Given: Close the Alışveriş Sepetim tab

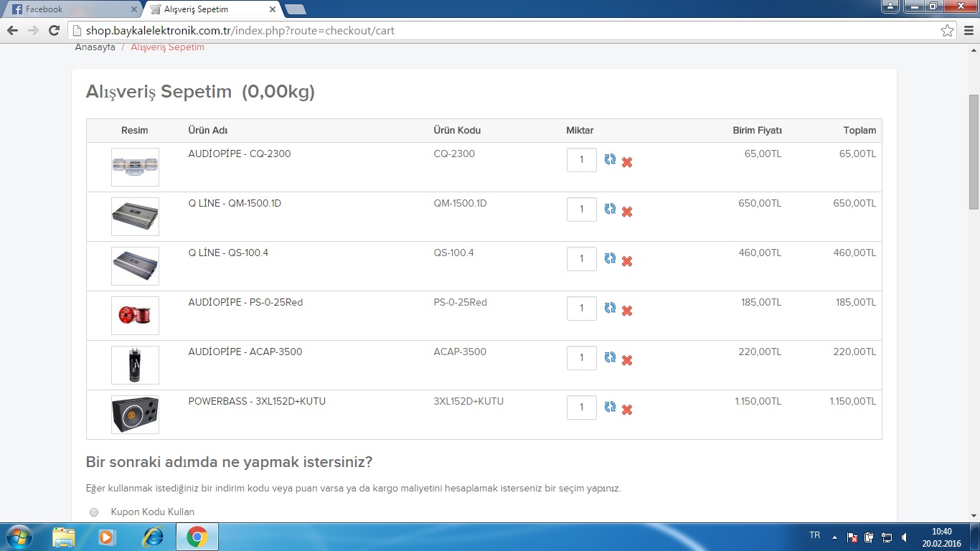Looking at the screenshot, I should 272,9.
